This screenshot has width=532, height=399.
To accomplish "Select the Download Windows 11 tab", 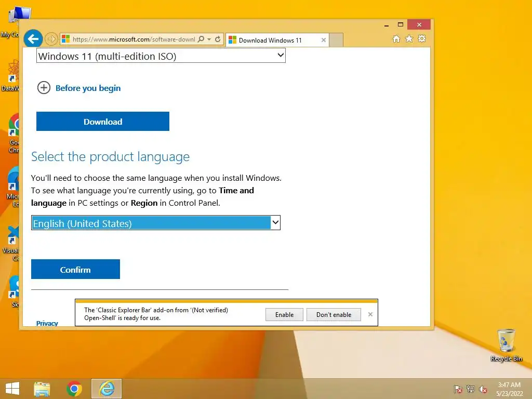I will click(x=277, y=40).
